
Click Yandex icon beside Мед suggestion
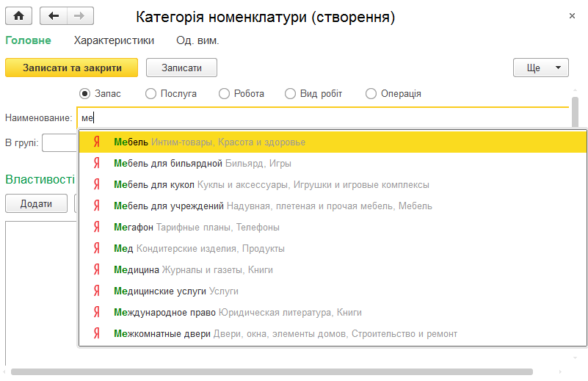tap(97, 248)
